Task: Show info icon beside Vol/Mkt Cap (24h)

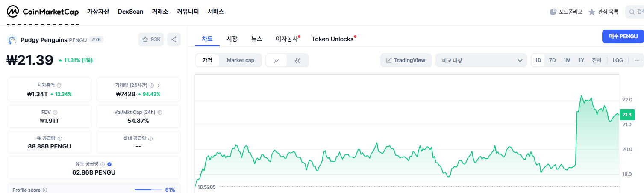Action: tap(160, 113)
